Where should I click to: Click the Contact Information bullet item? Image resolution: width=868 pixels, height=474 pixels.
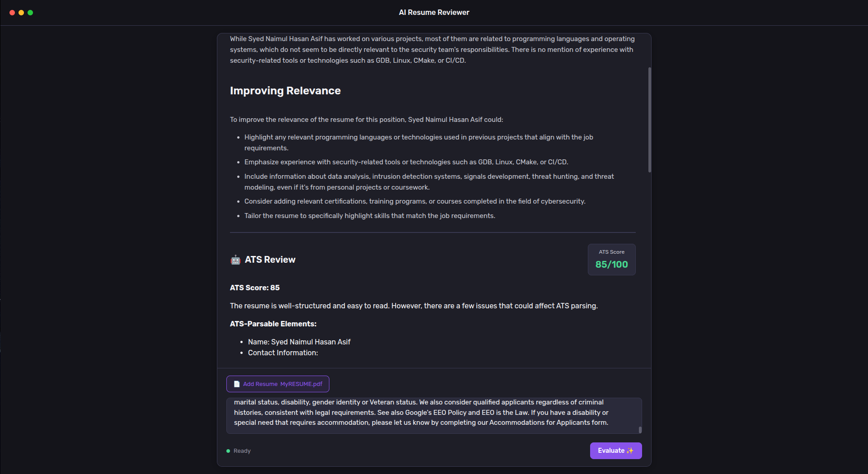(x=283, y=353)
